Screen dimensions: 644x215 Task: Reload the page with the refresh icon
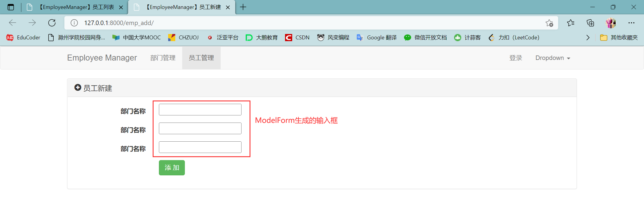52,23
